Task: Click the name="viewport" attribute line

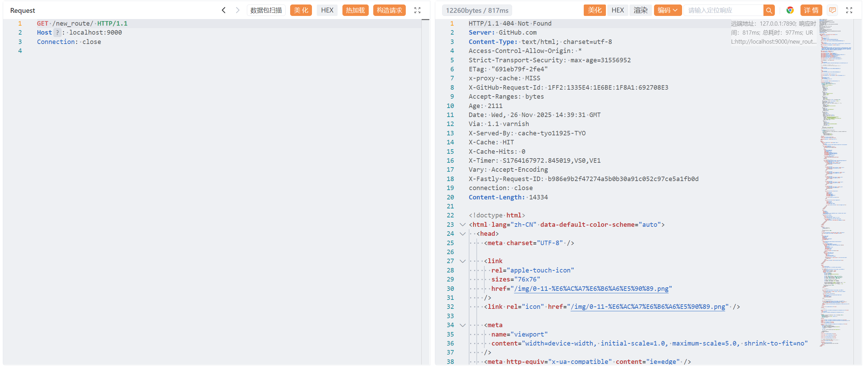Action: 519,334
